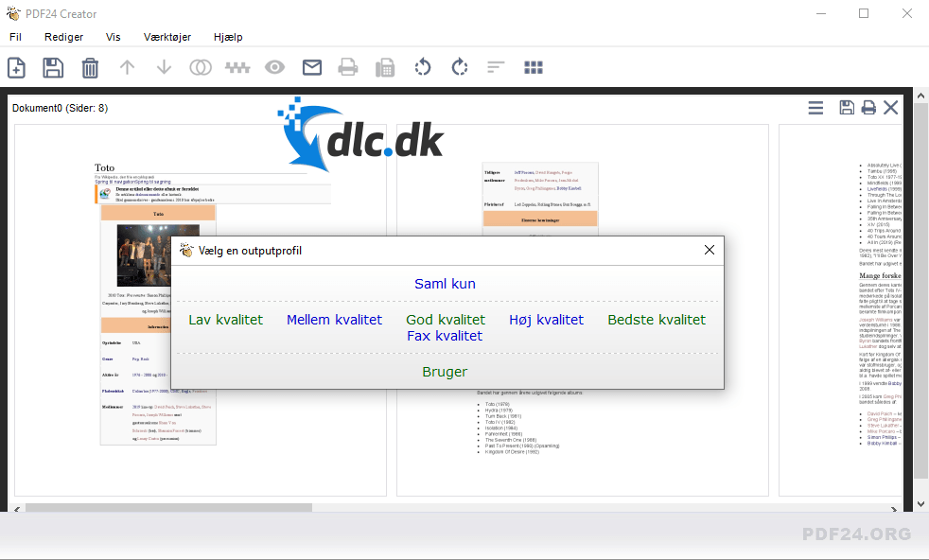
Task: Select Lav kvalitet output profile
Action: pos(226,320)
